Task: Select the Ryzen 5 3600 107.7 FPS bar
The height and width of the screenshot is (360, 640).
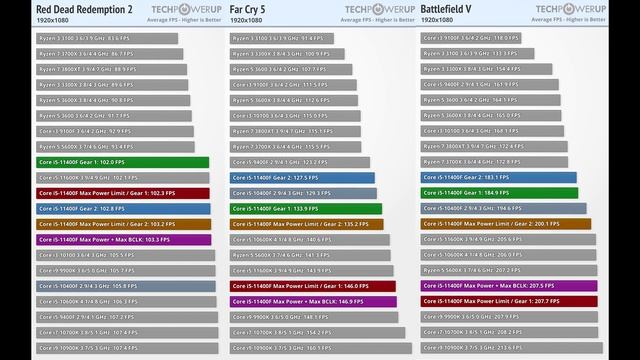Action: coord(291,69)
